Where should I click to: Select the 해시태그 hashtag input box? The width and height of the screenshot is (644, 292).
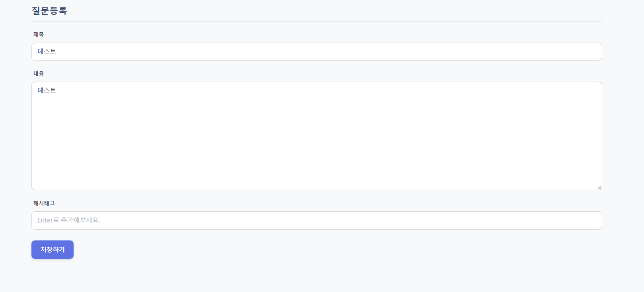[x=316, y=220]
